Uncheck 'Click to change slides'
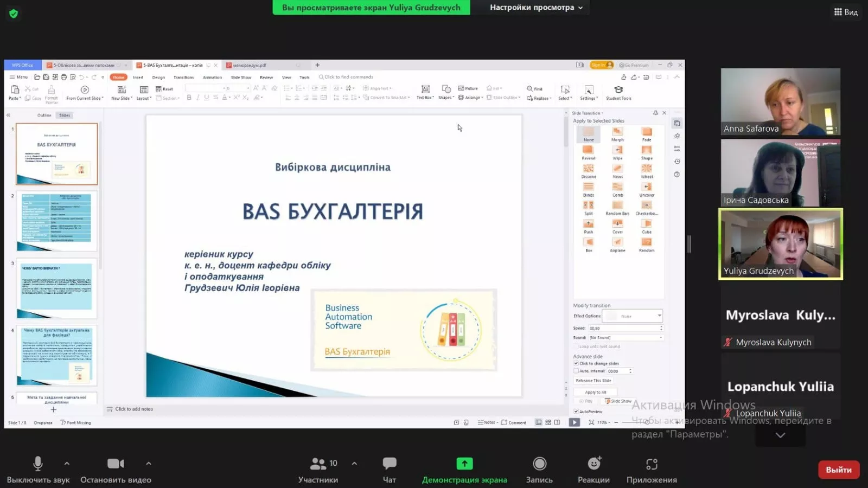The height and width of the screenshot is (488, 868). pyautogui.click(x=577, y=363)
